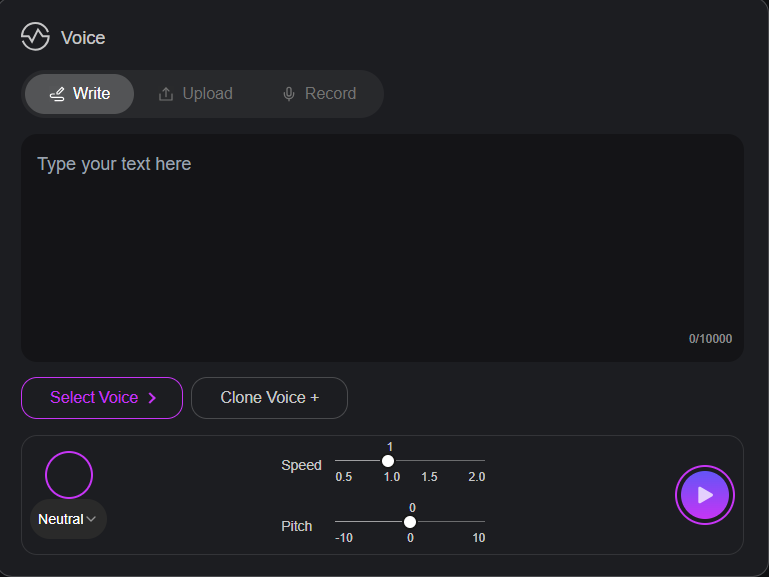Open the Select Voice panel
This screenshot has height=577, width=769.
102,398
